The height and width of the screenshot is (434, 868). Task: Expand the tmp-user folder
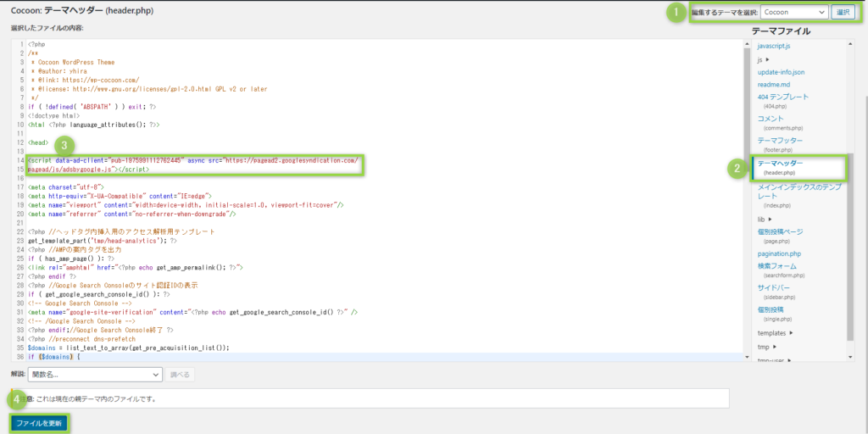coord(774,359)
